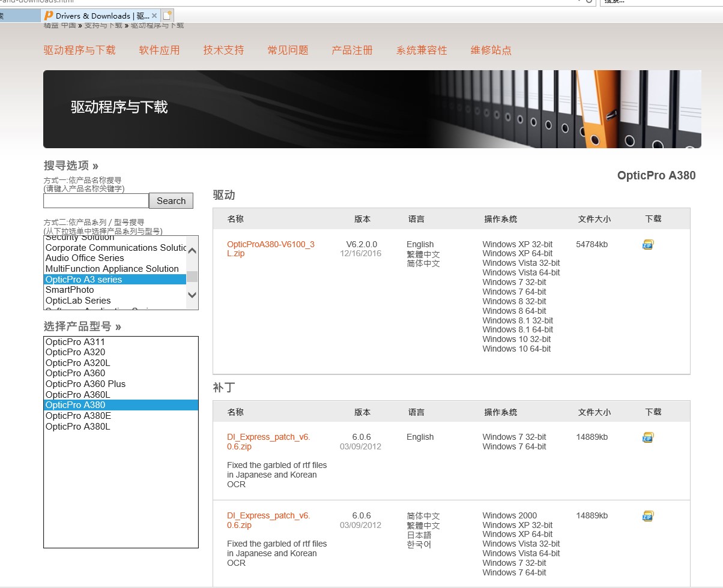The image size is (723, 588).
Task: Select highlighted OpticPro A380 model
Action: click(x=121, y=405)
